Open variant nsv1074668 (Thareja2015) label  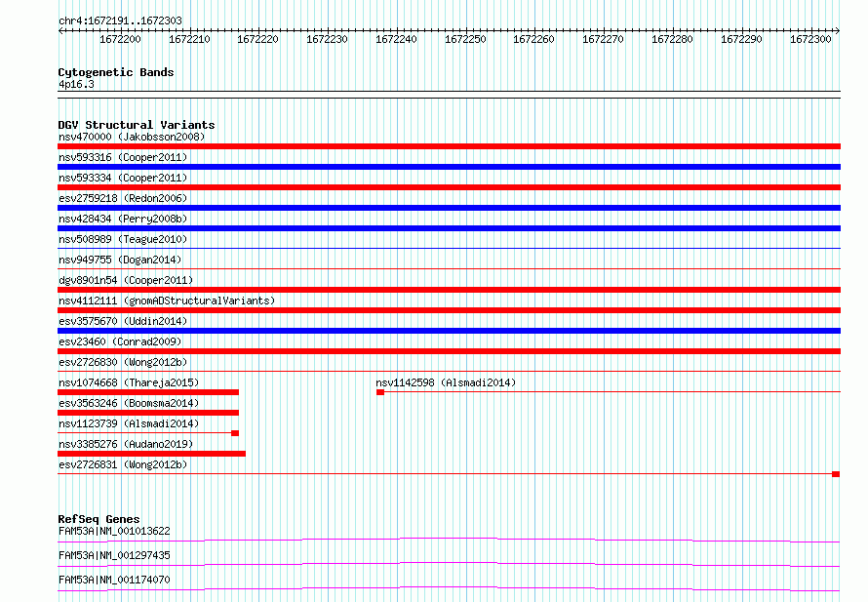(129, 382)
